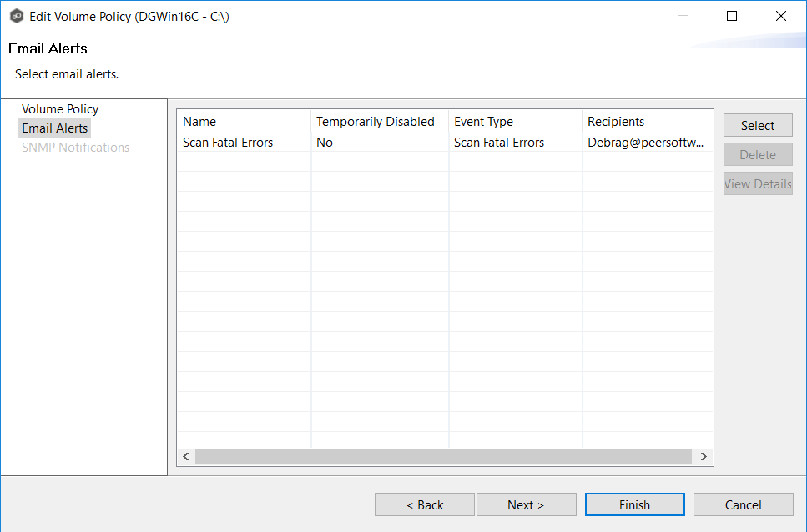807x532 pixels.
Task: Click Finish to save the policy
Action: click(x=634, y=504)
